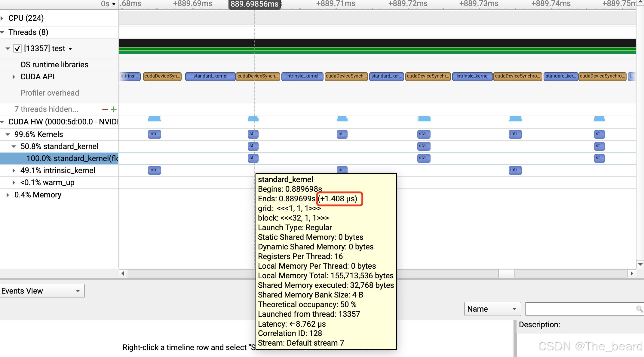Click the first intrinsic_kernel block in intrinsic_kernel row

tap(154, 170)
